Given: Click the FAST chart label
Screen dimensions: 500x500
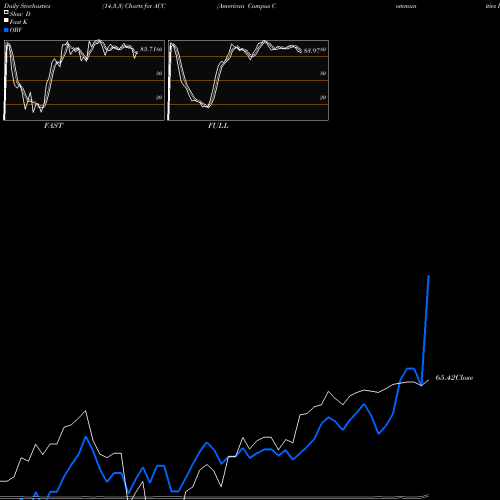Looking at the screenshot, I should point(53,126).
